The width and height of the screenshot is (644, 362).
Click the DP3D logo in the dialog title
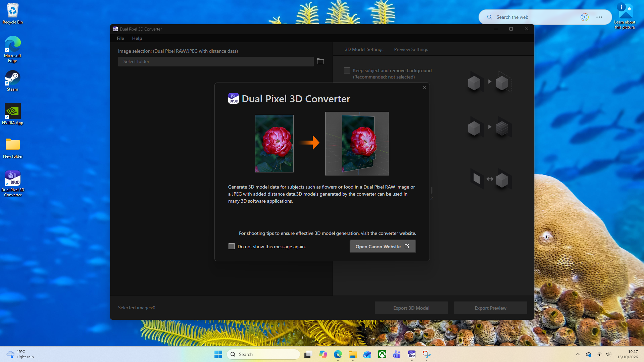(x=234, y=98)
